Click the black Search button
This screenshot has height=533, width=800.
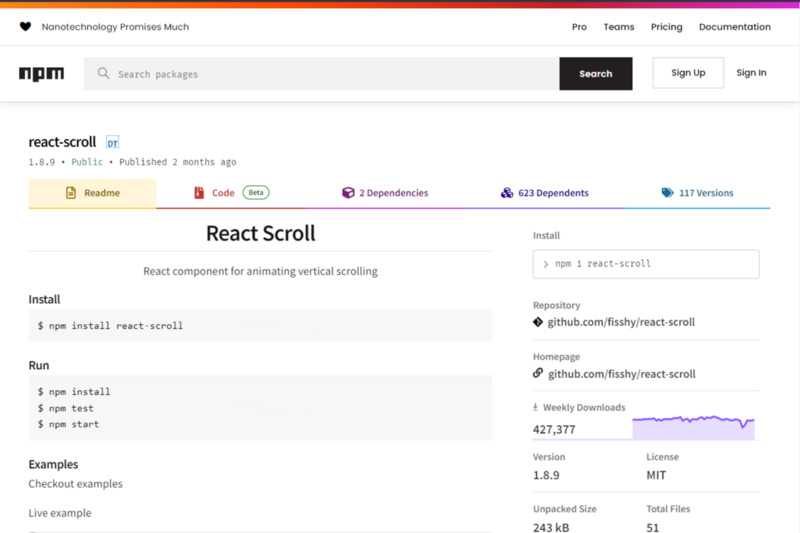tap(596, 74)
